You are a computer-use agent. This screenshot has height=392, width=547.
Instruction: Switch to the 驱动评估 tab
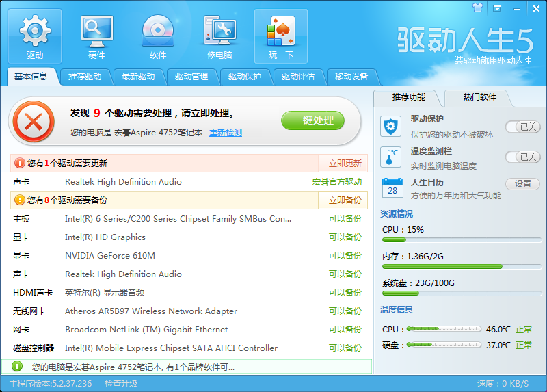[x=298, y=77]
